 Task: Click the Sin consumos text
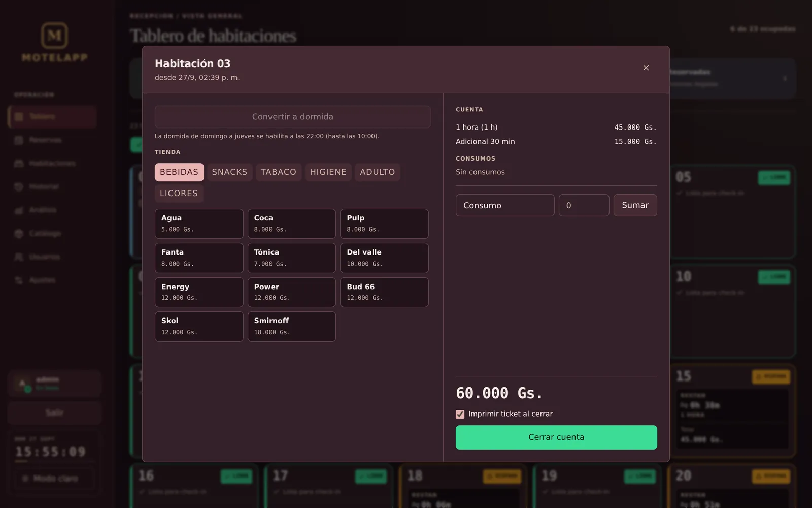click(x=480, y=172)
